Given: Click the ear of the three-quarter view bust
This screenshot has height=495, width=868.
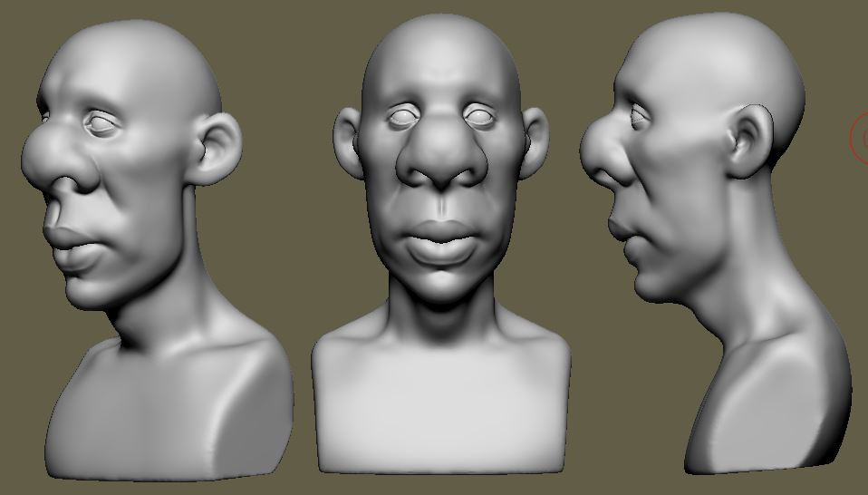Looking at the screenshot, I should 214,149.
